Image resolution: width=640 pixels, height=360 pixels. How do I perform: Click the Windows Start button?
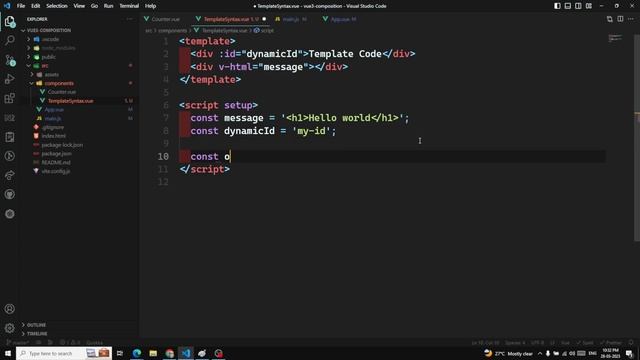pyautogui.click(x=8, y=353)
